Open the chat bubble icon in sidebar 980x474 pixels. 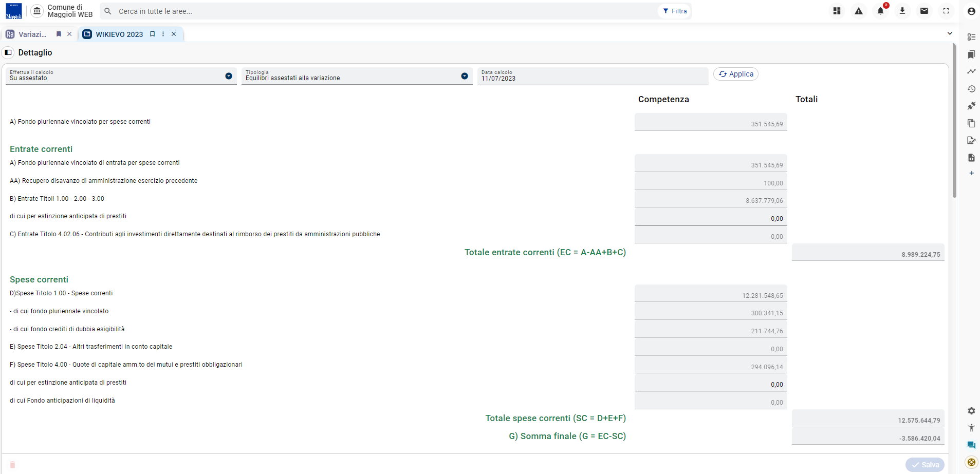coord(971,445)
